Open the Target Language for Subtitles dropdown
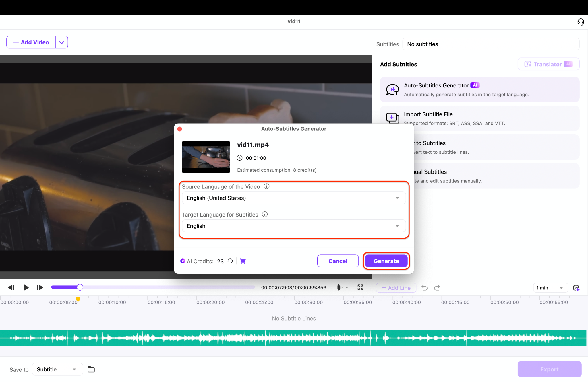Image resolution: width=588 pixels, height=382 pixels. [x=294, y=226]
